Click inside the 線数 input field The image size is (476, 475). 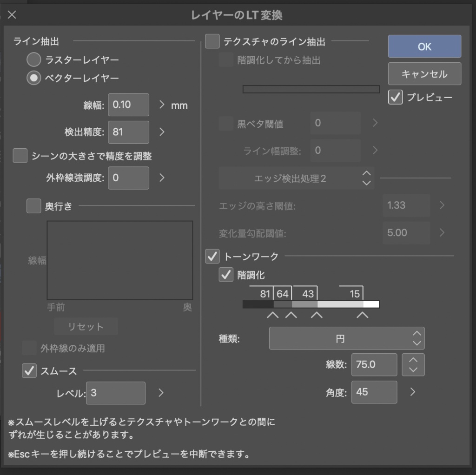click(374, 364)
